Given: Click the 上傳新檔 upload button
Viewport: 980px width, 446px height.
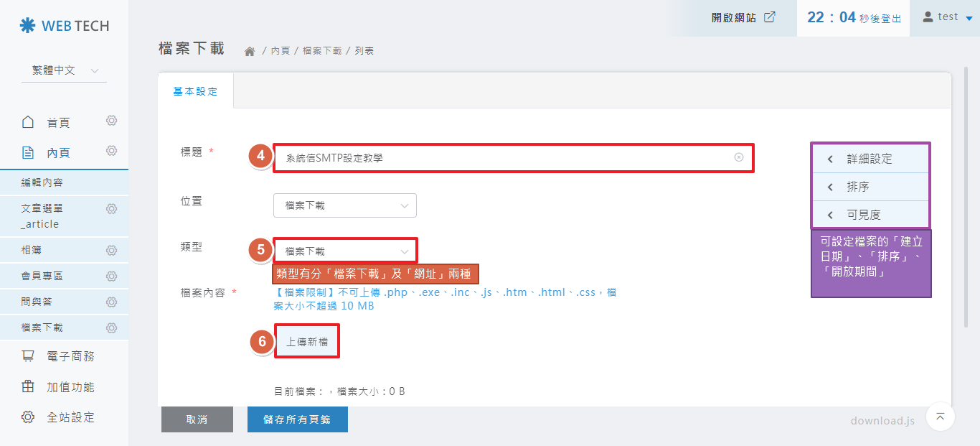Looking at the screenshot, I should (x=307, y=342).
